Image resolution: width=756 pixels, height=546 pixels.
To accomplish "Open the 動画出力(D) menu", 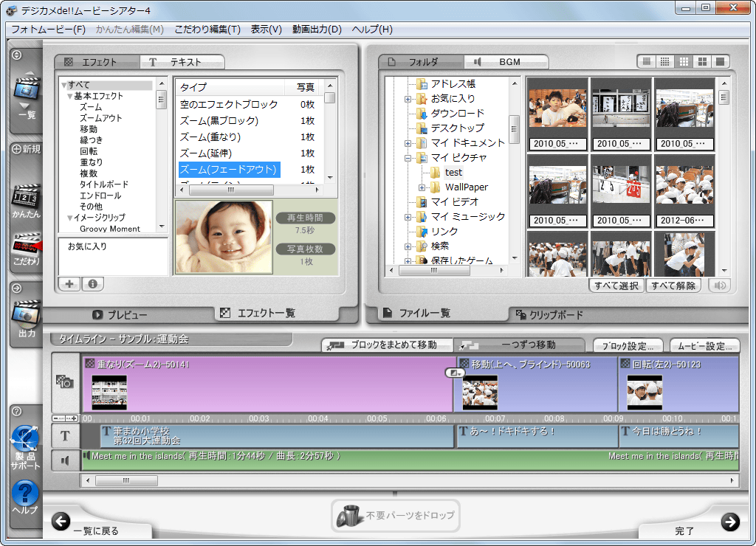I will [317, 30].
